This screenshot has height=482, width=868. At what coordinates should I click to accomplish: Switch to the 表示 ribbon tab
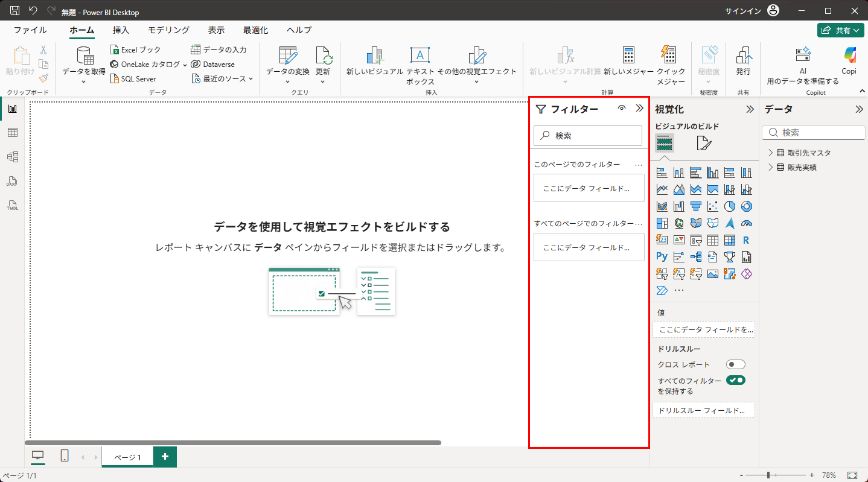[216, 30]
